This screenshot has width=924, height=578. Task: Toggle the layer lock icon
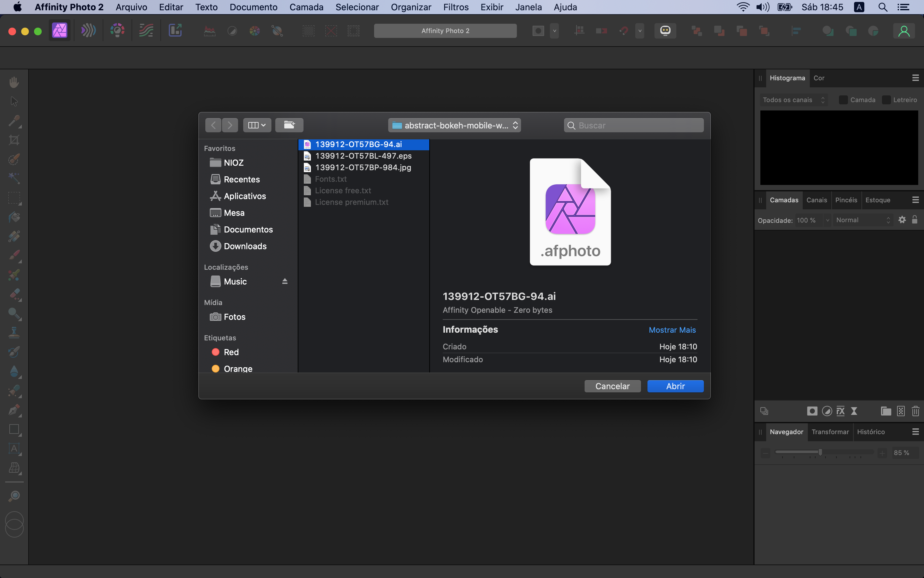tap(914, 219)
